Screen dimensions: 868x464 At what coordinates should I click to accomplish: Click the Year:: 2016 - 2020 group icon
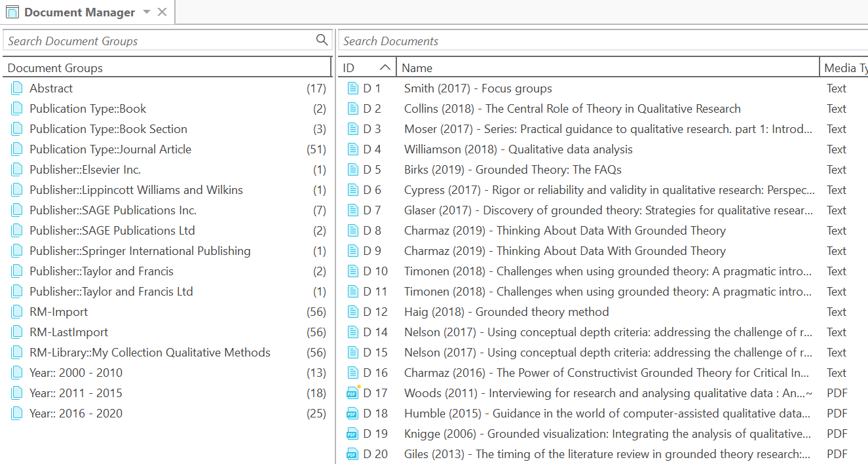tap(17, 414)
